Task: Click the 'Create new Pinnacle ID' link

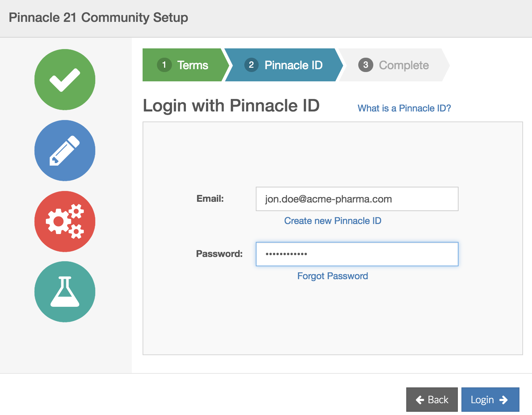Action: tap(332, 221)
